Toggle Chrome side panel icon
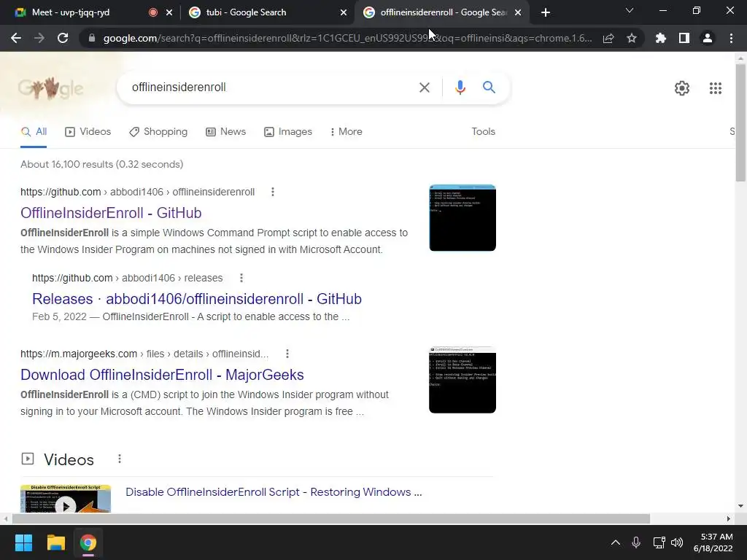Viewport: 747px width, 560px height. (684, 38)
